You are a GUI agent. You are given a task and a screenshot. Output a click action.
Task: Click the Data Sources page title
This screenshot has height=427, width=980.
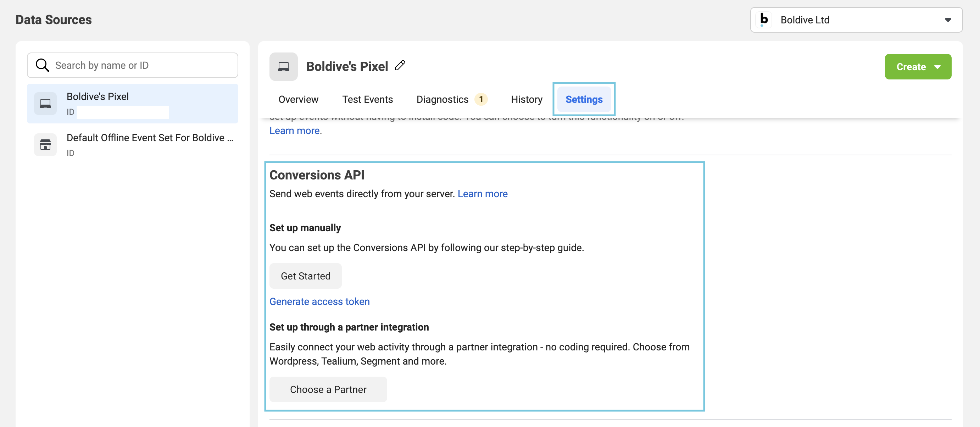[54, 20]
